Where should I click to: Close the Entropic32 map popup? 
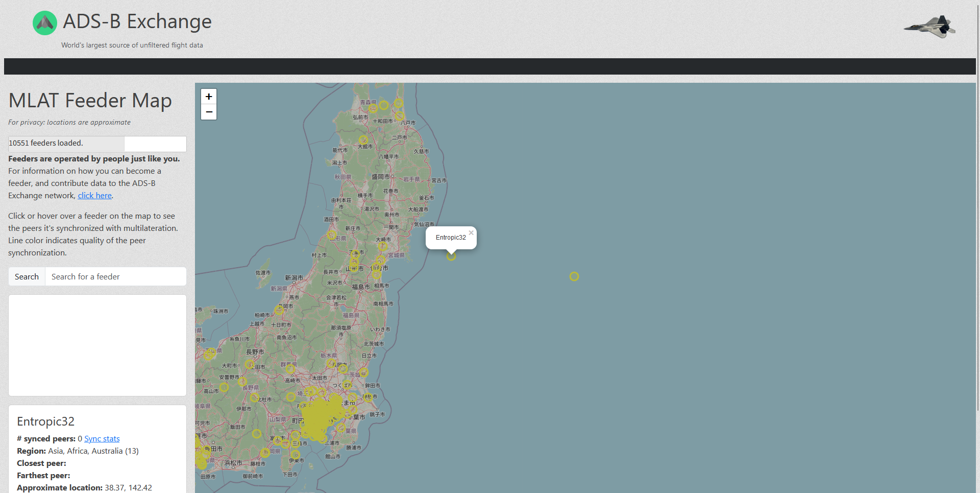(471, 233)
